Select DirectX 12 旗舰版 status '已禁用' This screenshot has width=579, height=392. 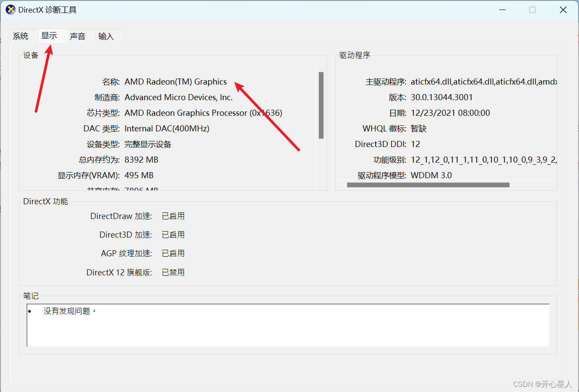[x=173, y=273]
